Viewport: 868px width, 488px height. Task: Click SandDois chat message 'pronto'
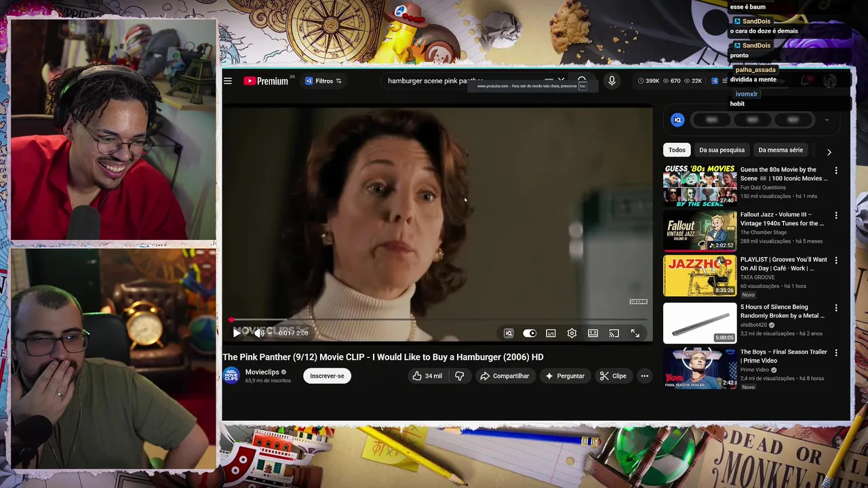pos(739,56)
